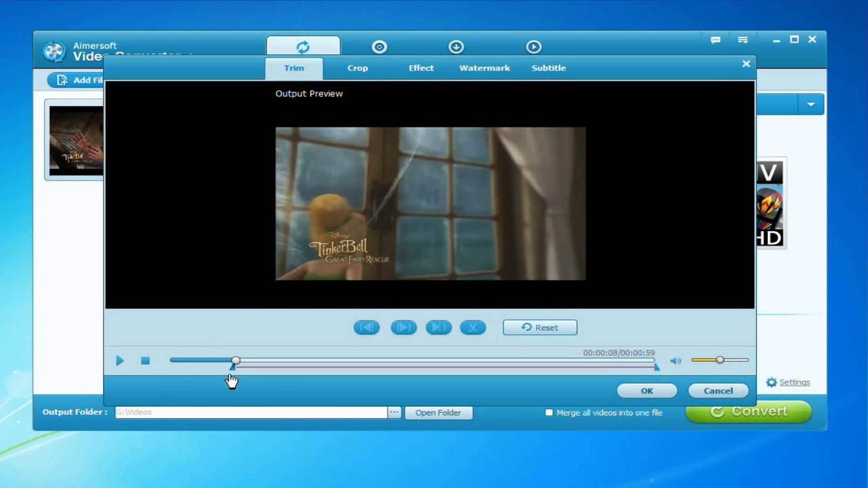868x488 pixels.
Task: Close the edit dialog with X
Action: (746, 64)
